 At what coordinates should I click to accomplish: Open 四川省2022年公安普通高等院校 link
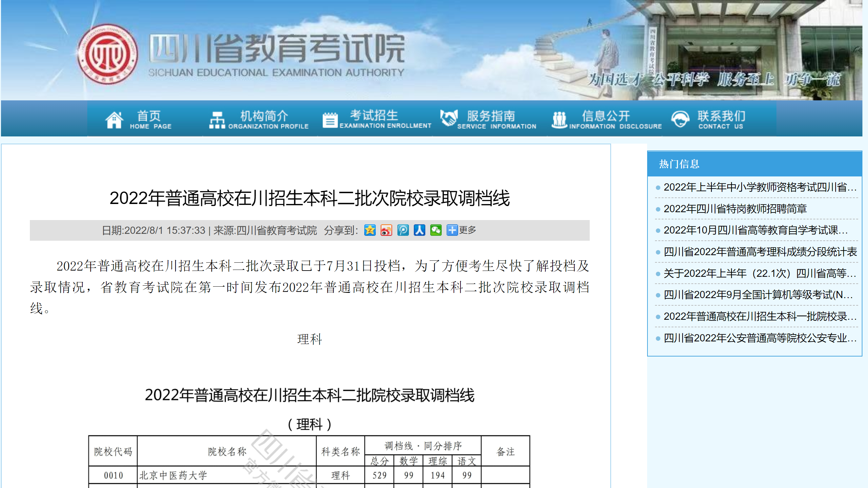[x=760, y=338]
